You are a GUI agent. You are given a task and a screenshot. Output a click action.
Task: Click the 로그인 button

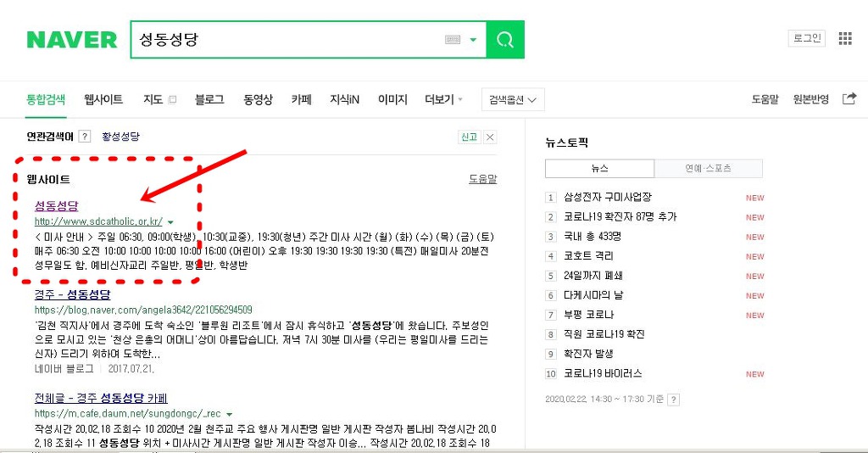click(x=807, y=38)
